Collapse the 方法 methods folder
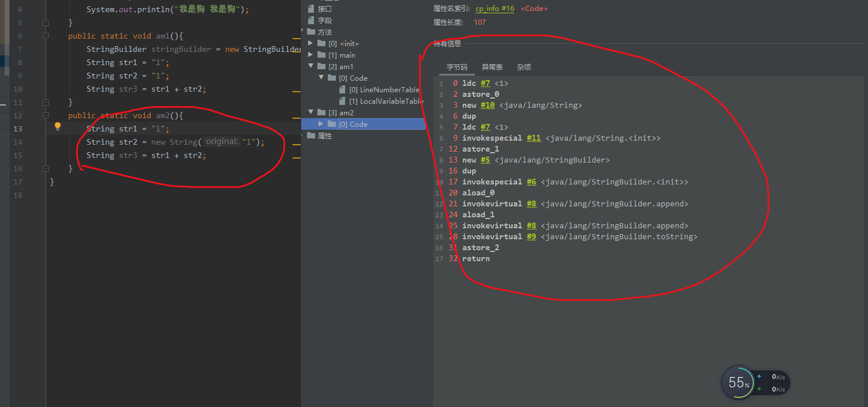This screenshot has height=407, width=868. pyautogui.click(x=302, y=32)
